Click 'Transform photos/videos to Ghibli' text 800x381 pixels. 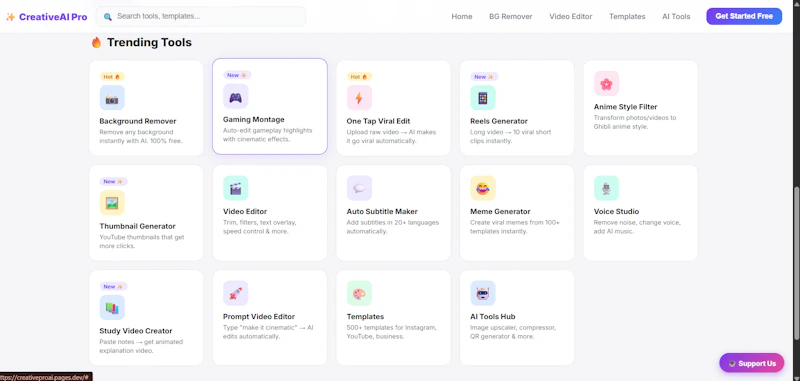[x=635, y=122]
